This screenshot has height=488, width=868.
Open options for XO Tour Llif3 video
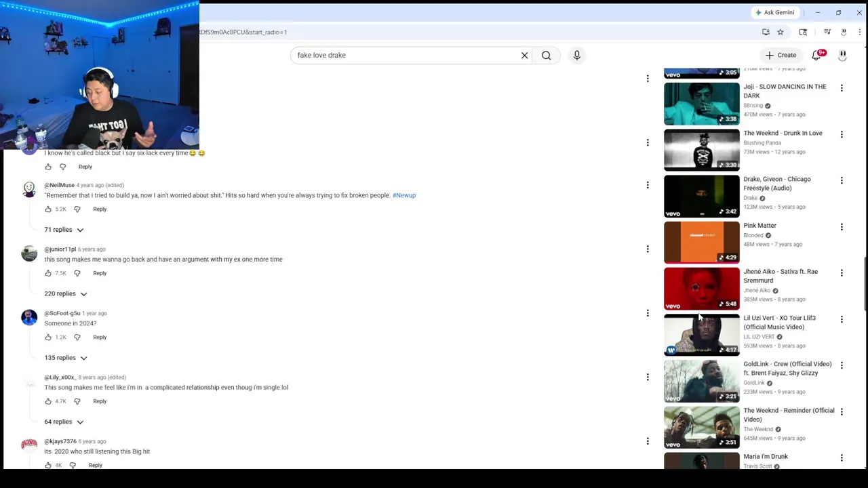842,319
